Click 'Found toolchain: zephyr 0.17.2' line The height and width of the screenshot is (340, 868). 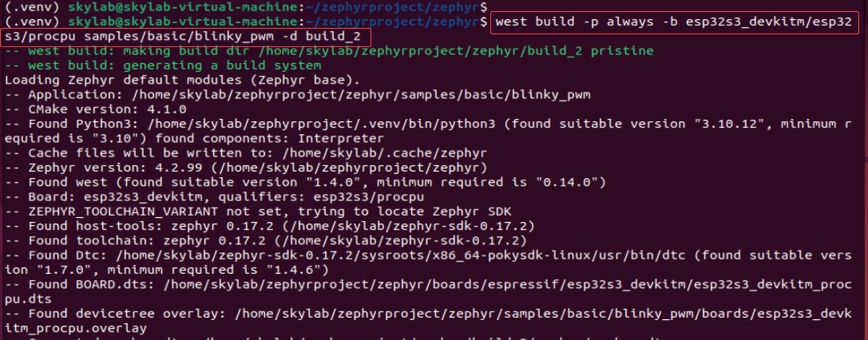pyautogui.click(x=266, y=240)
